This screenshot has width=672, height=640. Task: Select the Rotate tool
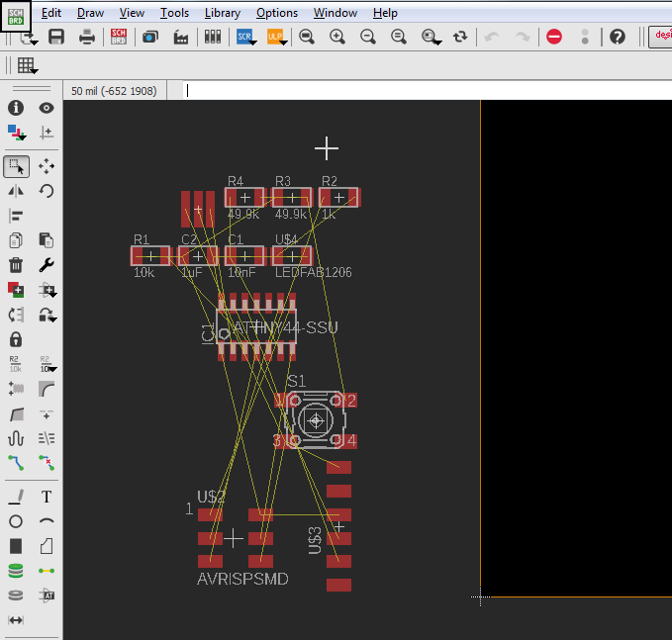[47, 191]
